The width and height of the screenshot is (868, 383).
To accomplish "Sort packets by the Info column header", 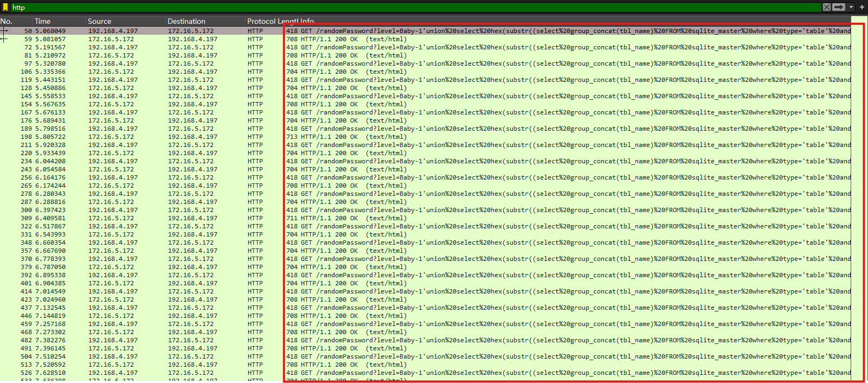I will 575,21.
